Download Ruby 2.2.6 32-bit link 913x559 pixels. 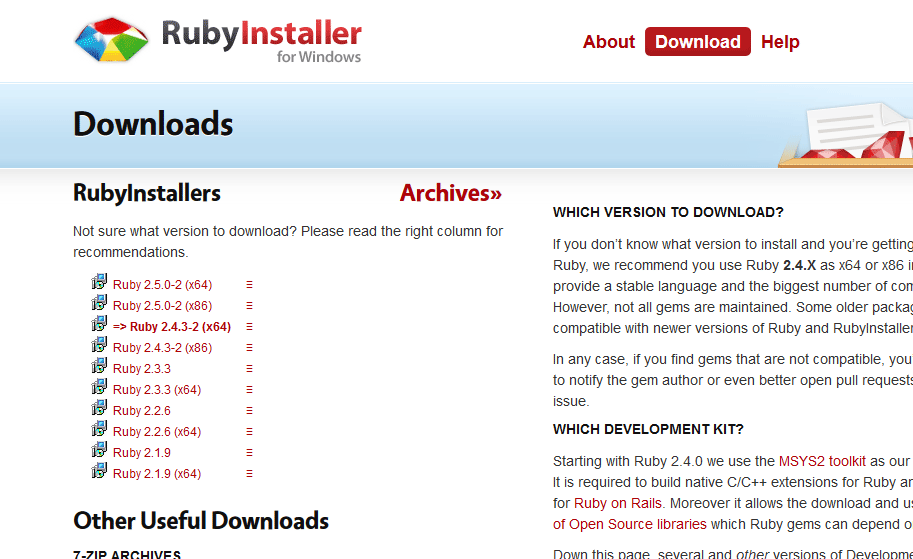point(141,411)
